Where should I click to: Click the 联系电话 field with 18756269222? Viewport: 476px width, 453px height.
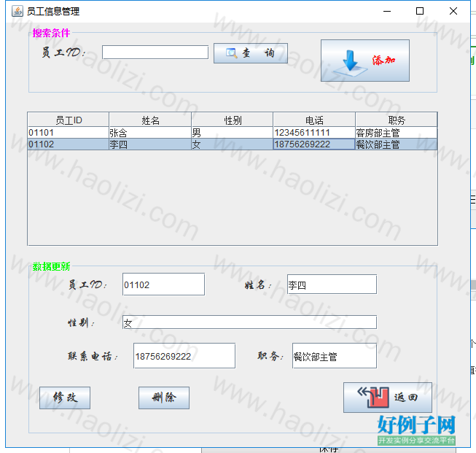[184, 356]
